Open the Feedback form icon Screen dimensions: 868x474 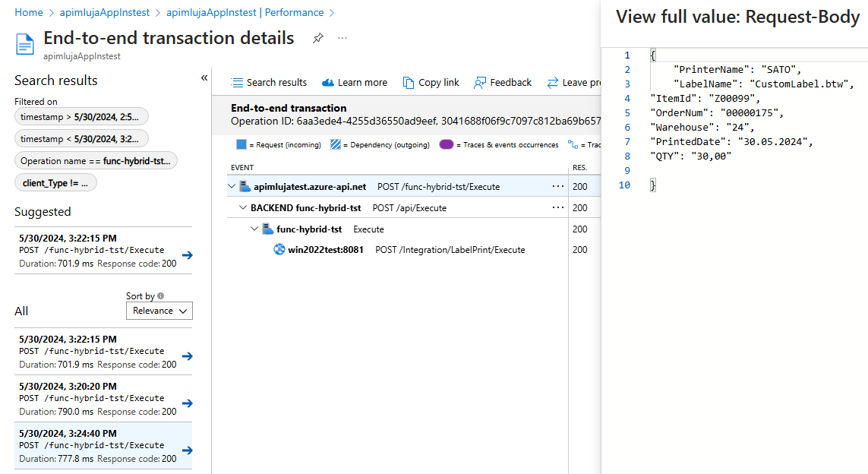click(x=479, y=82)
